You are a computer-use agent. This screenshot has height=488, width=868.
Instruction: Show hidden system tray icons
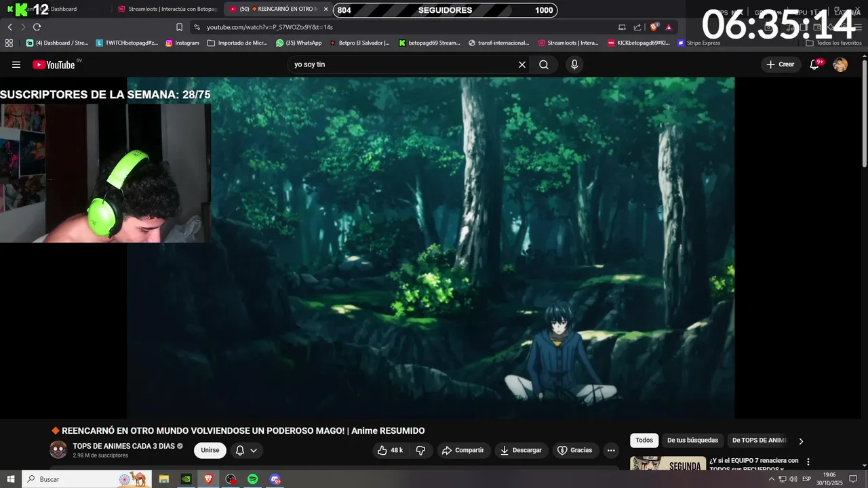pyautogui.click(x=771, y=479)
